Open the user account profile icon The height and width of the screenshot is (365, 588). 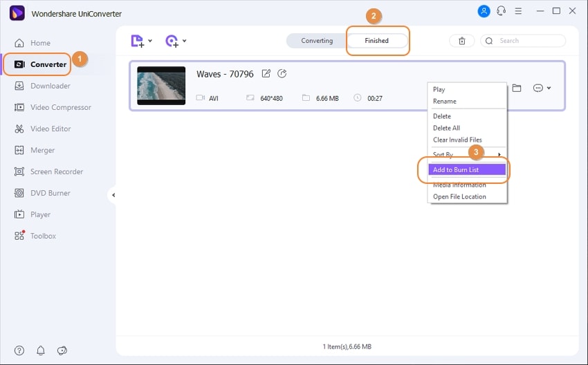484,11
